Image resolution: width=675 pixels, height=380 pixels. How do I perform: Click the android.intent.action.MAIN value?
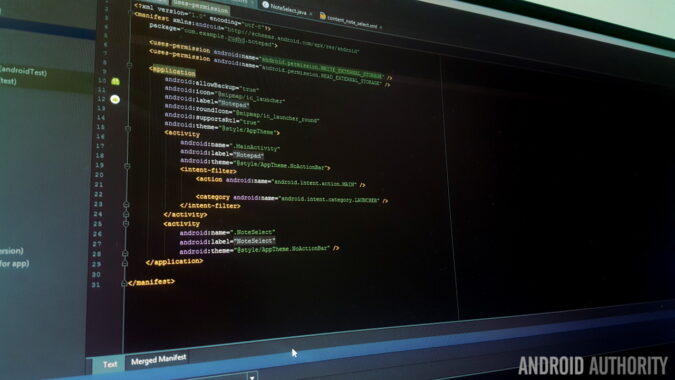pyautogui.click(x=315, y=183)
